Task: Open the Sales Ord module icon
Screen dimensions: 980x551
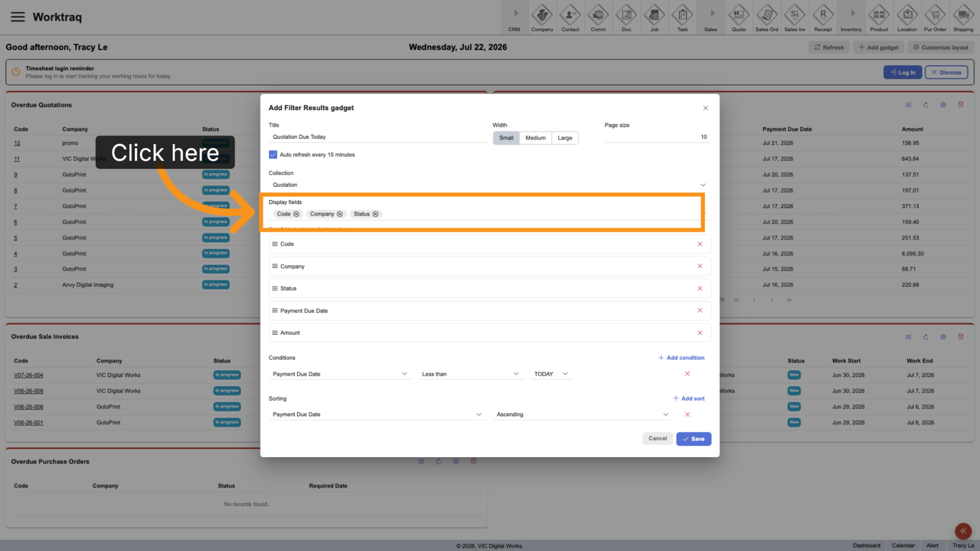Action: [766, 18]
